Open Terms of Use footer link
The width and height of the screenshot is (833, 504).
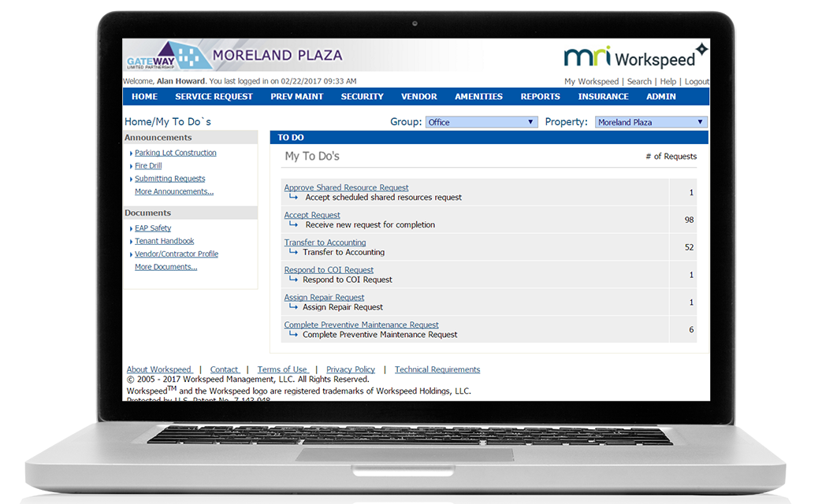282,369
